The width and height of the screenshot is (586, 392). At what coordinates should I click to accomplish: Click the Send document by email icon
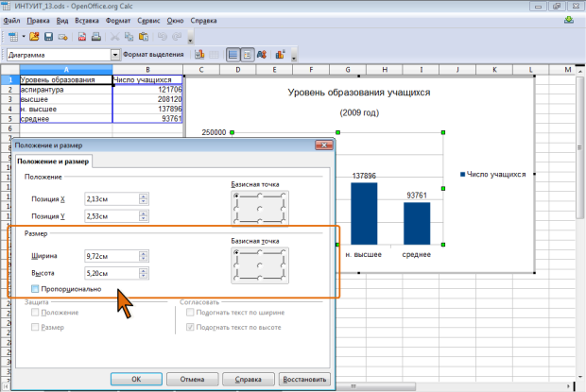[62, 37]
